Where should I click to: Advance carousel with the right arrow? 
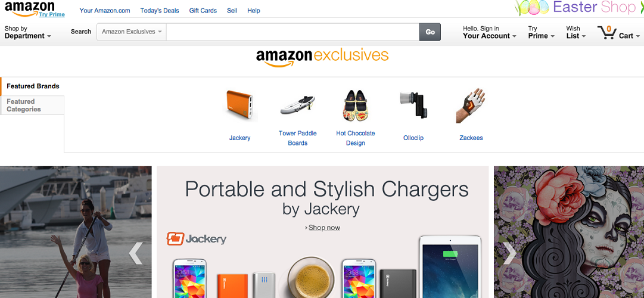[x=510, y=253]
